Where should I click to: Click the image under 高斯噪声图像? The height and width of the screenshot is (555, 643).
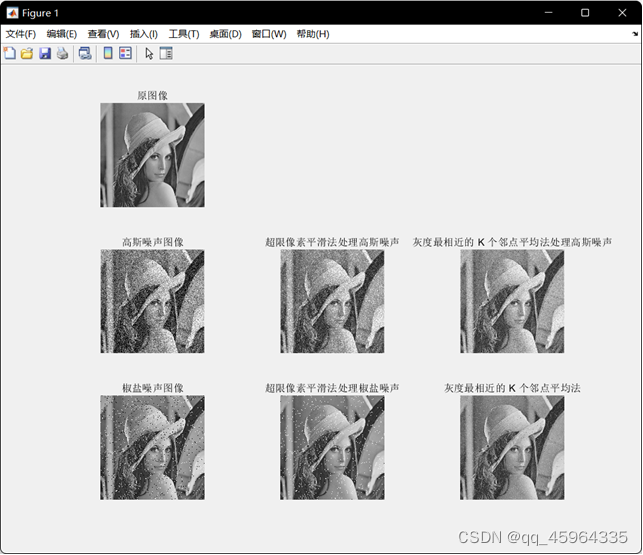click(x=153, y=301)
